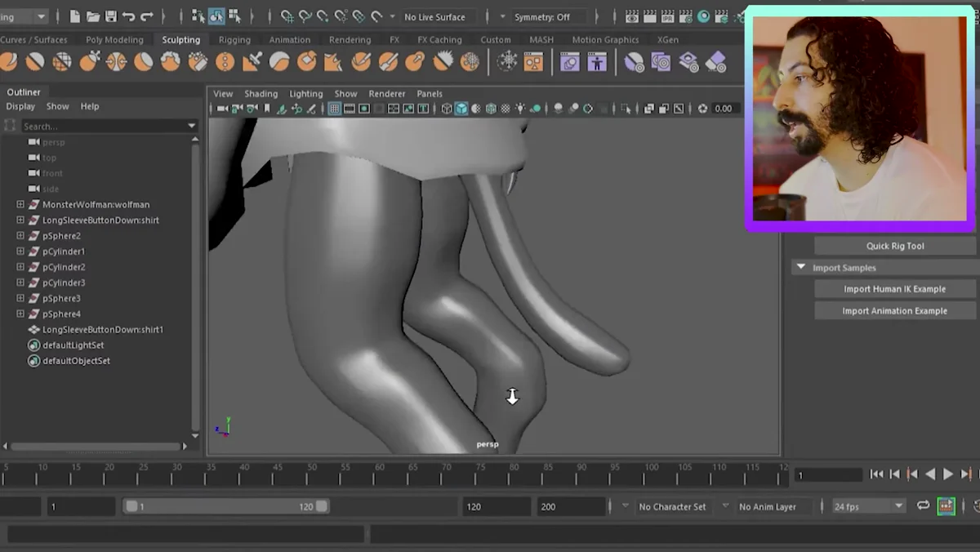980x552 pixels.
Task: Select the Smooth sculpting tool
Action: 34,61
